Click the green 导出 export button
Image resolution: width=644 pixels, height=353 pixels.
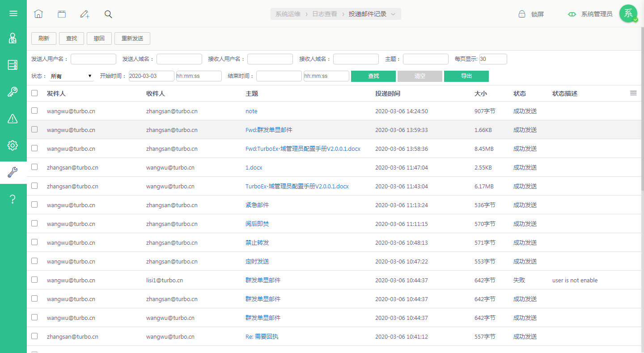(x=466, y=76)
